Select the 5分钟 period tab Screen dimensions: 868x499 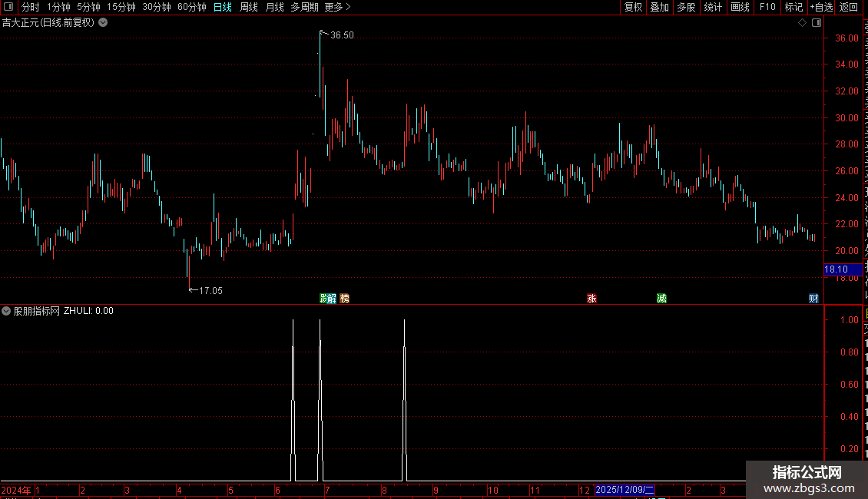click(88, 7)
